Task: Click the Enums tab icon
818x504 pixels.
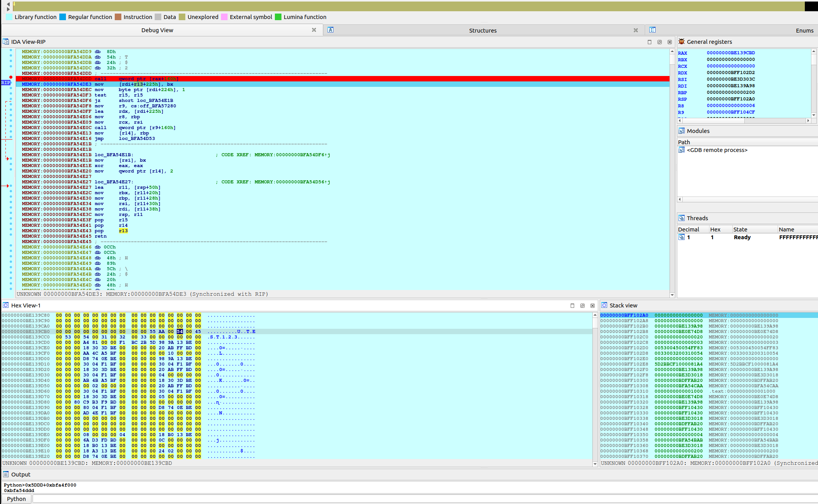Action: [652, 30]
